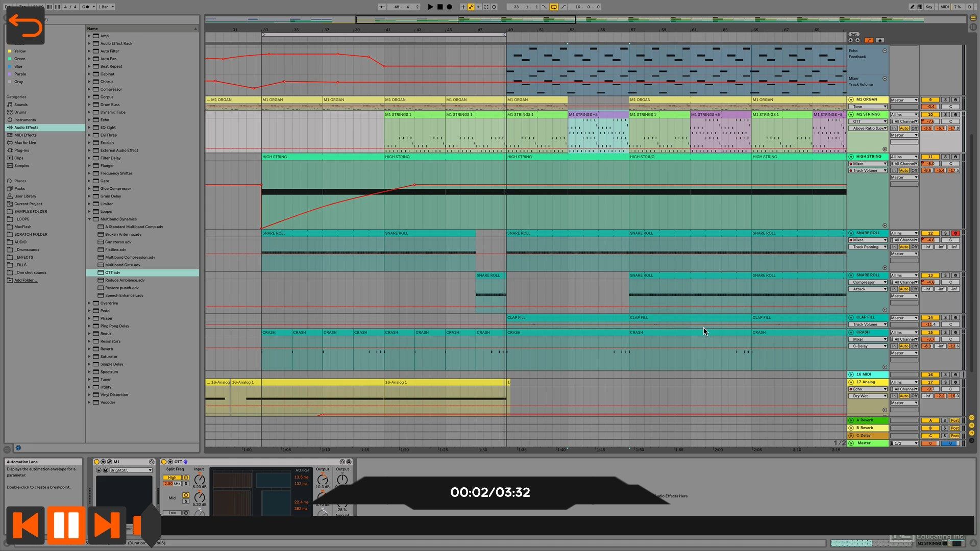Click the orange automation mode button next to lock

click(869, 40)
